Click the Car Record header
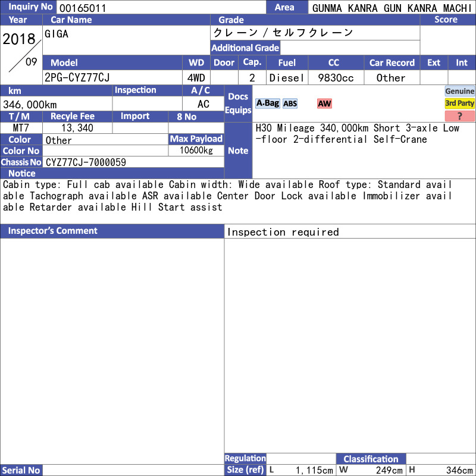 click(x=392, y=62)
